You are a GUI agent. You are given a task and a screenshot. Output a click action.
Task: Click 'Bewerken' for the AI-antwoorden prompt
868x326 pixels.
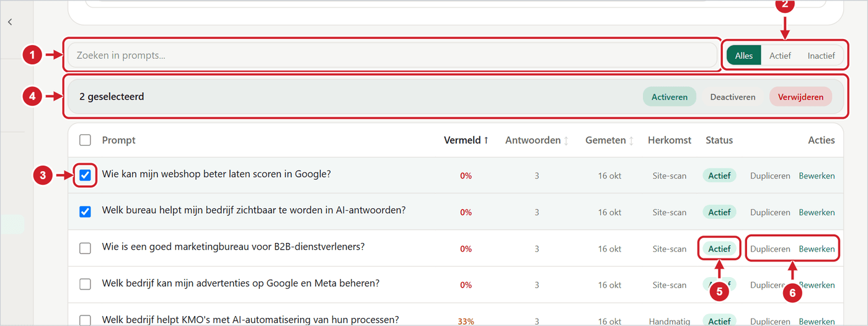coord(817,212)
